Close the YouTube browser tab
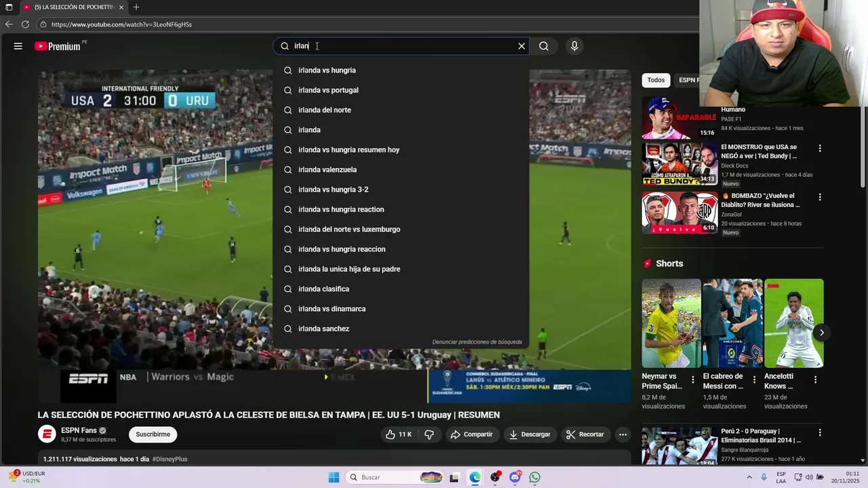The height and width of the screenshot is (488, 868). 121,7
